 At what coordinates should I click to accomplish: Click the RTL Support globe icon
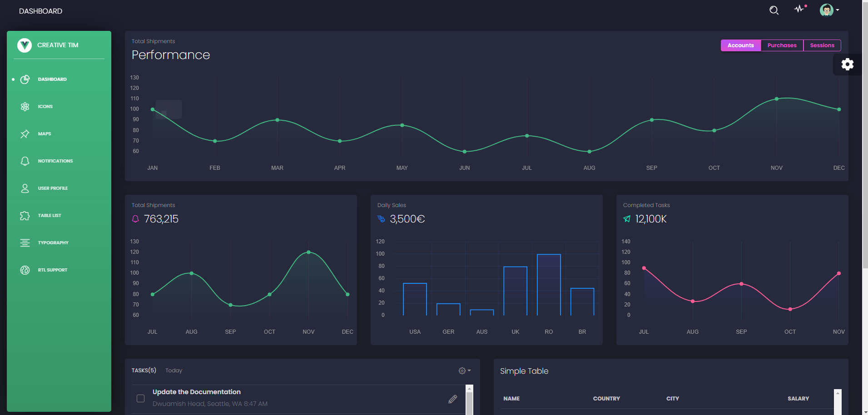pyautogui.click(x=25, y=270)
